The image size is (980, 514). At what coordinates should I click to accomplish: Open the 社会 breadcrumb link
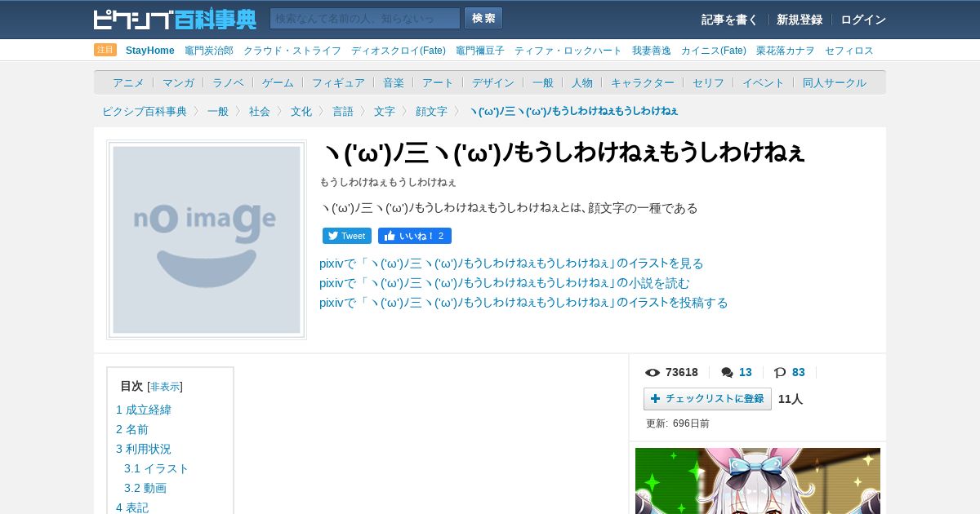(260, 111)
